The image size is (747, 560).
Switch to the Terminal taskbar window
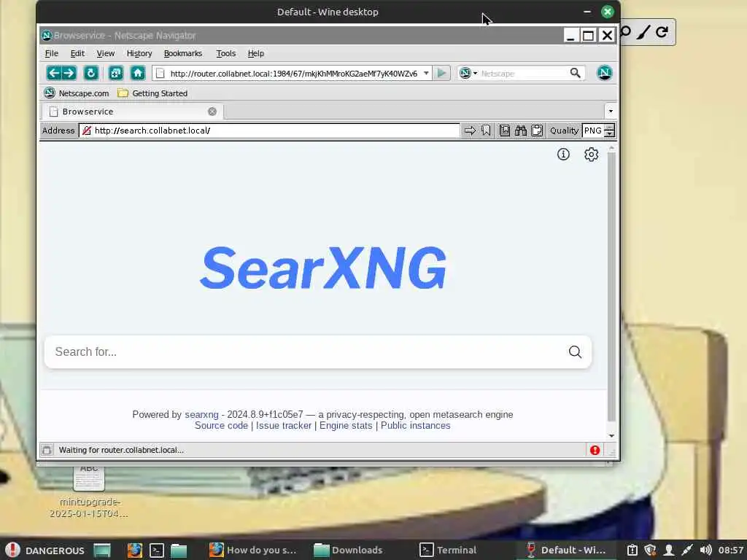coord(449,550)
